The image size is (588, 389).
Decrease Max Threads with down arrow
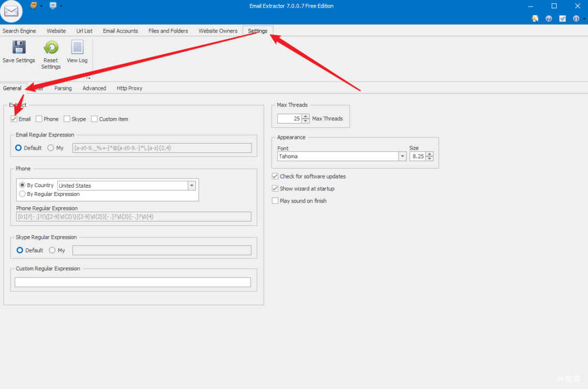pos(305,121)
